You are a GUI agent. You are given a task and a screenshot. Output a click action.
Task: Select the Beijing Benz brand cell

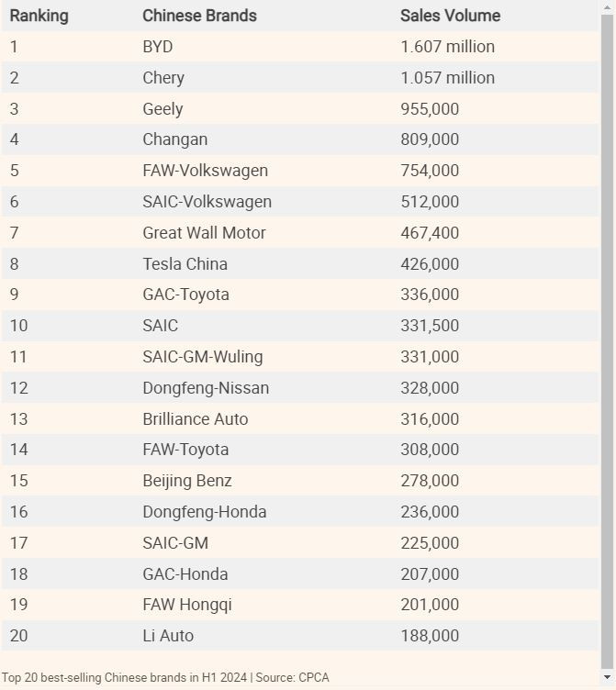click(186, 481)
